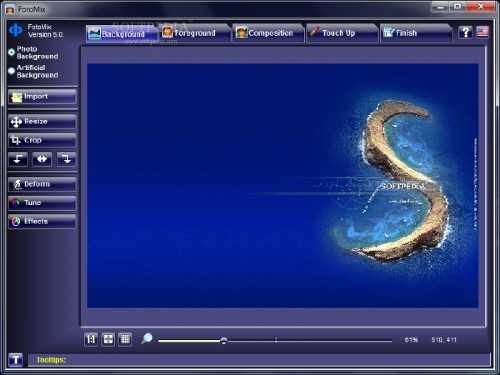Click the 1:1 actual size icon
The height and width of the screenshot is (375, 500).
click(91, 339)
